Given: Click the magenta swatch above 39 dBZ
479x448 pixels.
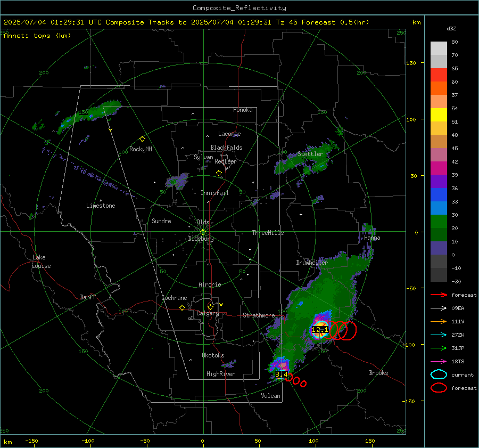Looking at the screenshot, I should point(439,168).
